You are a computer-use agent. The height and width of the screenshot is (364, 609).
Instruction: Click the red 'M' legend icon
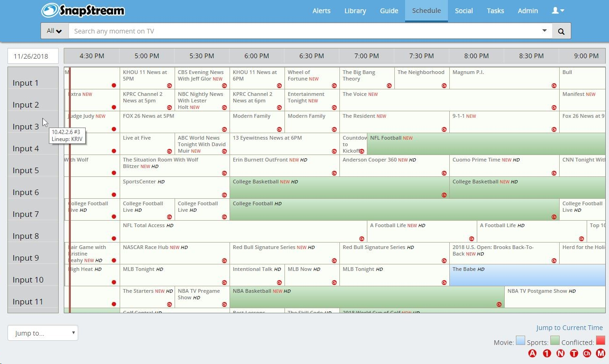[601, 353]
